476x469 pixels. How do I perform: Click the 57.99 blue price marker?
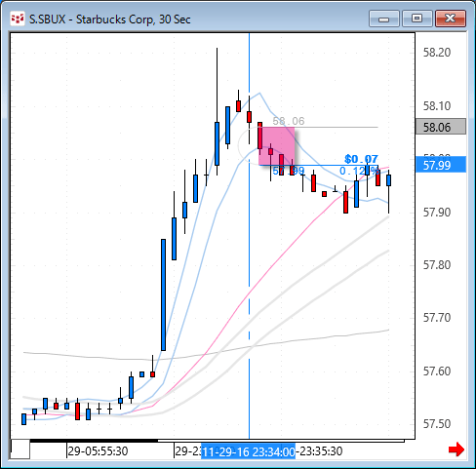pyautogui.click(x=441, y=165)
